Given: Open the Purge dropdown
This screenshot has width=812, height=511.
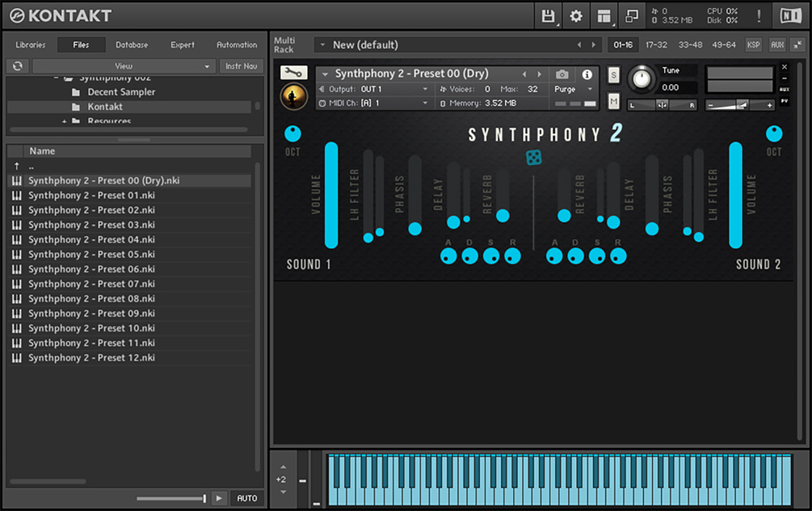Looking at the screenshot, I should 573,89.
